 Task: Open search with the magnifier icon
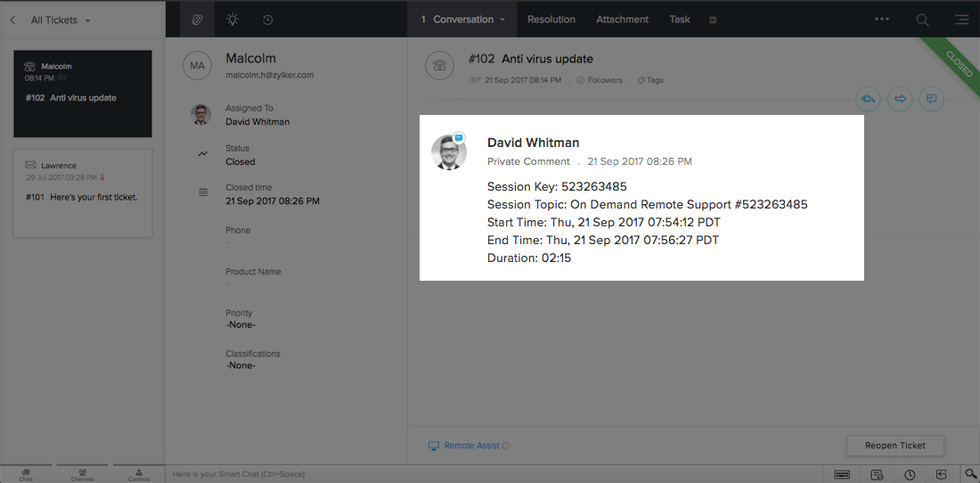[x=923, y=19]
